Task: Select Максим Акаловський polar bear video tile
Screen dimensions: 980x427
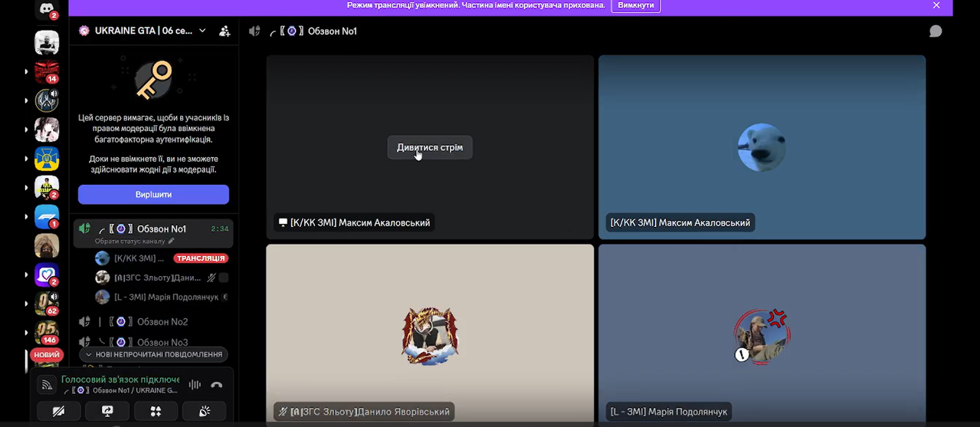Action: (x=762, y=147)
